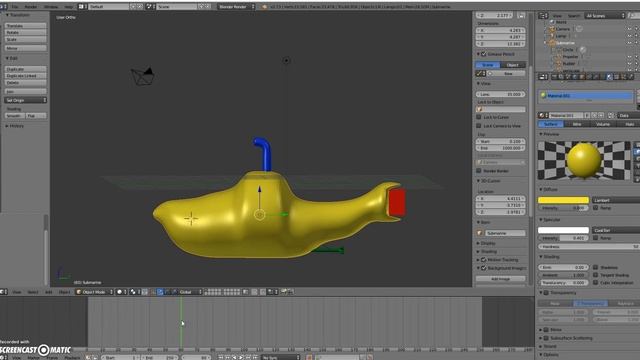Open the Blender Render engine dropdown
Screen dimensions: 640x360
pyautogui.click(x=236, y=7)
